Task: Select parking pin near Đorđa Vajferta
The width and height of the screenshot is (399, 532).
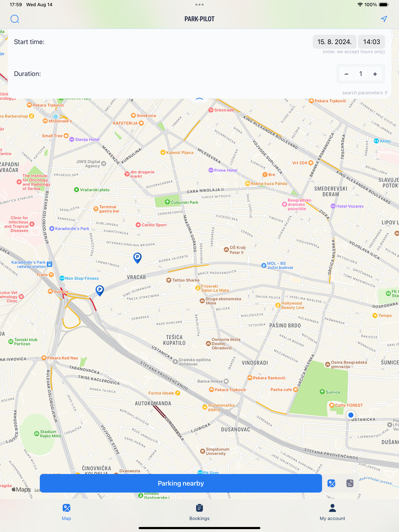Action: coord(137,258)
